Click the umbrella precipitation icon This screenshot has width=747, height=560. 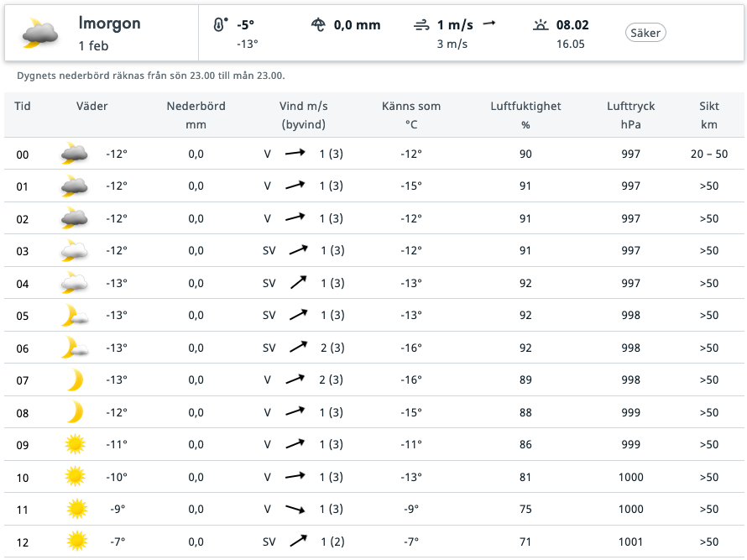318,25
